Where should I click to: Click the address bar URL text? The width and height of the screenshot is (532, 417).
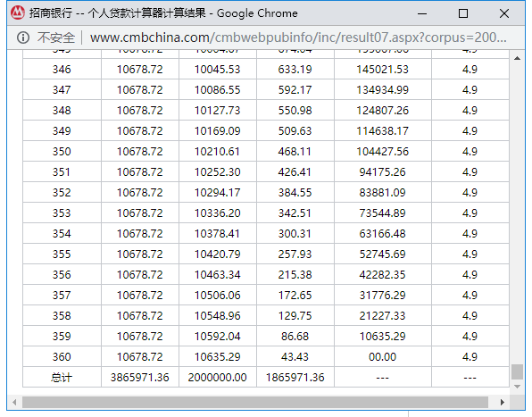click(298, 38)
